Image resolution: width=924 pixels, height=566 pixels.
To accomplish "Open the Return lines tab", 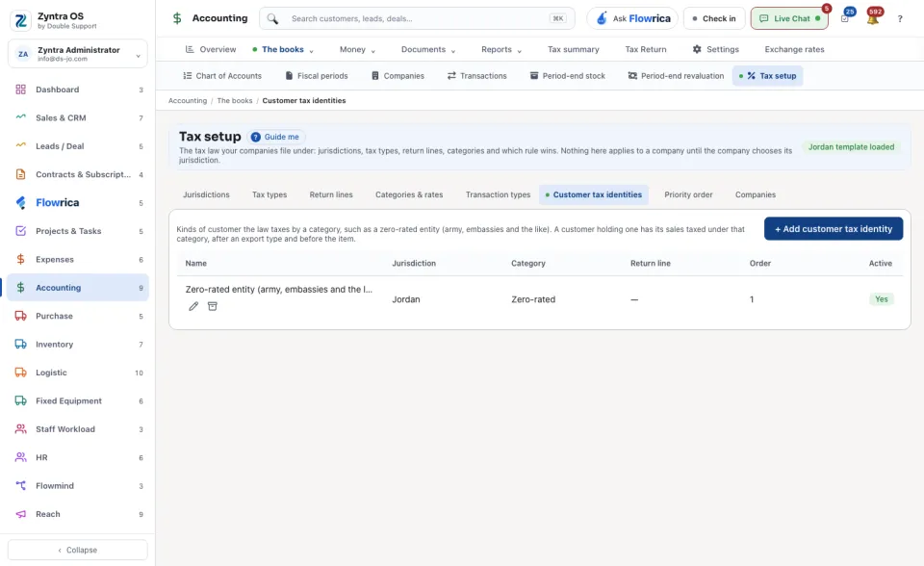I will coord(331,194).
